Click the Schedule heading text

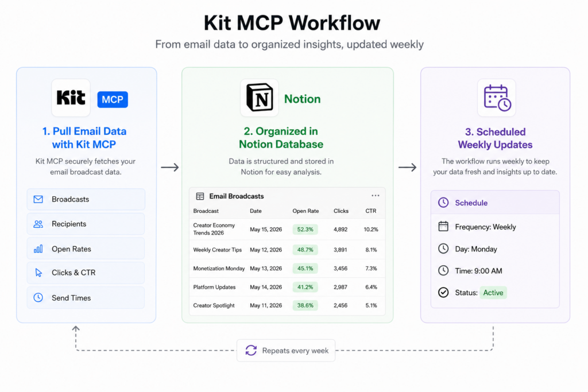pos(471,203)
